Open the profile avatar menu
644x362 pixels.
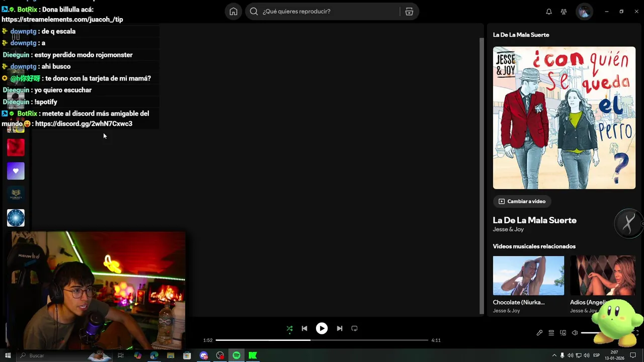(584, 12)
